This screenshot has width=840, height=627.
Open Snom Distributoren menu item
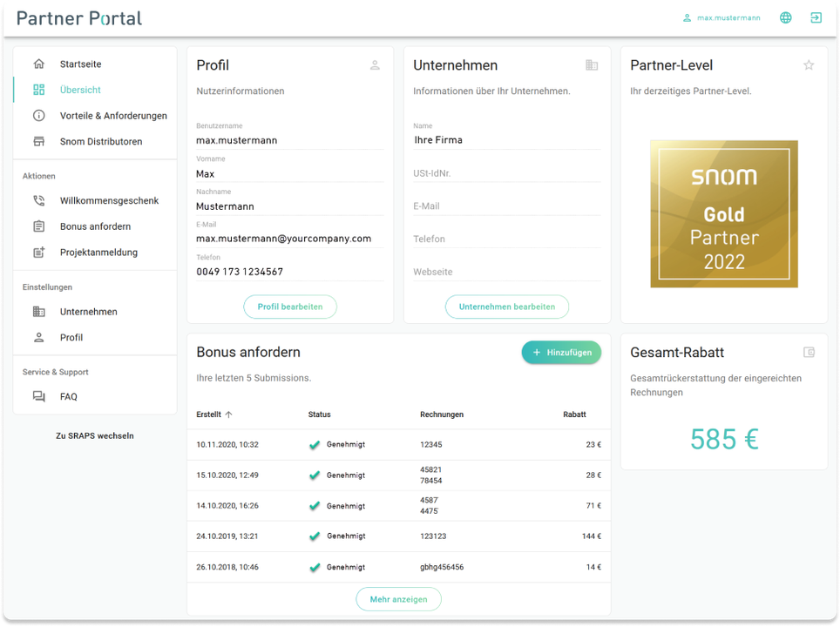[100, 142]
